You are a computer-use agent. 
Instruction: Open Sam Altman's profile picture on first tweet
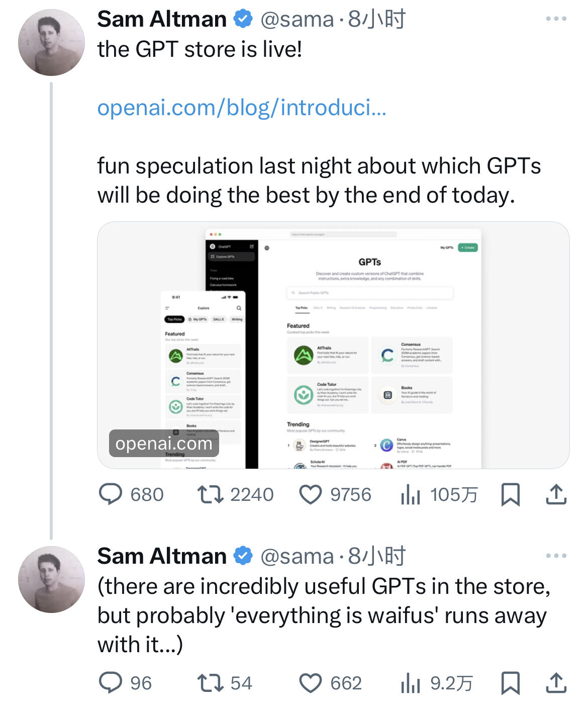click(x=51, y=43)
